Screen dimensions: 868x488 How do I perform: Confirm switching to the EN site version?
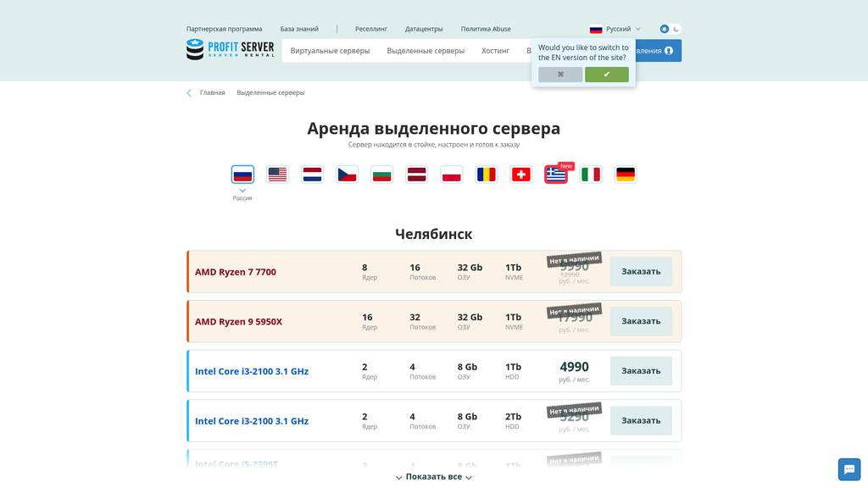coord(607,75)
